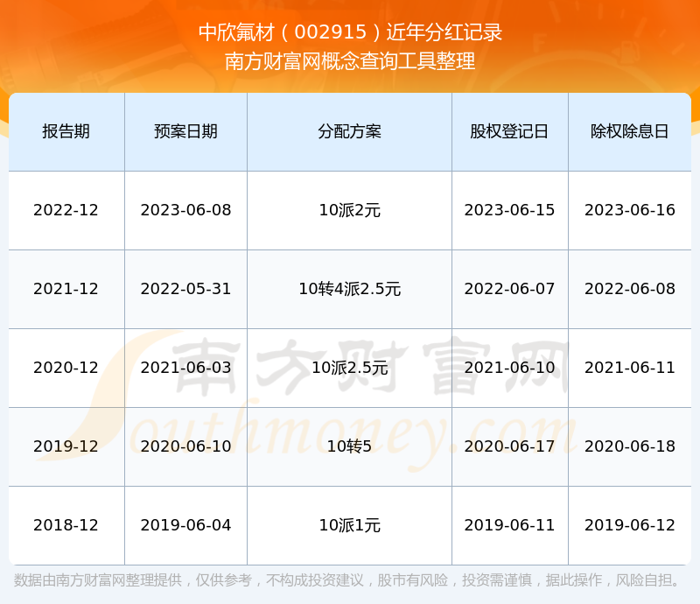Select the plan date 2023-06-08

point(185,210)
